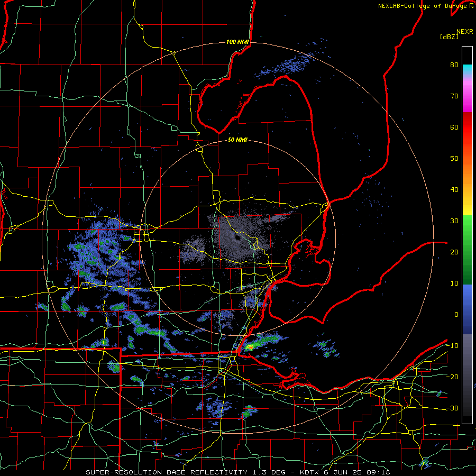Click the NEXR label above the color scale
This screenshot has height=476, width=476.
click(x=464, y=32)
